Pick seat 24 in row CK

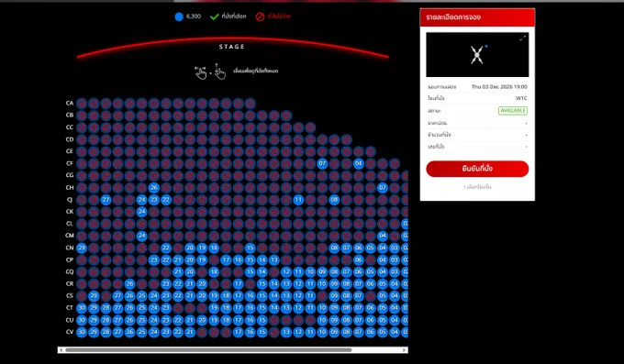coord(141,212)
